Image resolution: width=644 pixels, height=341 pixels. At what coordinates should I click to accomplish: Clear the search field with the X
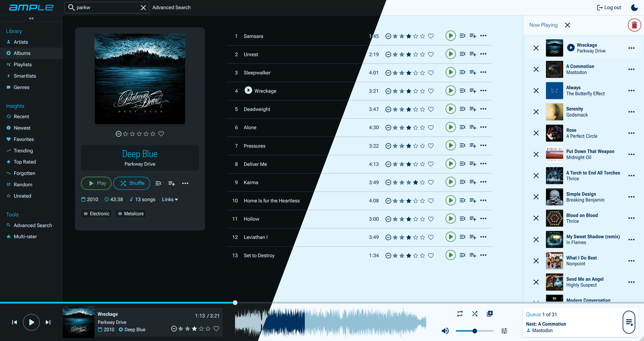point(143,7)
